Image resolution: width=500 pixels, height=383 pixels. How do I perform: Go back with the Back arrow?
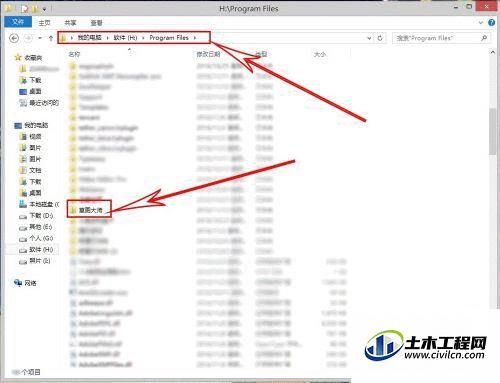tap(14, 38)
